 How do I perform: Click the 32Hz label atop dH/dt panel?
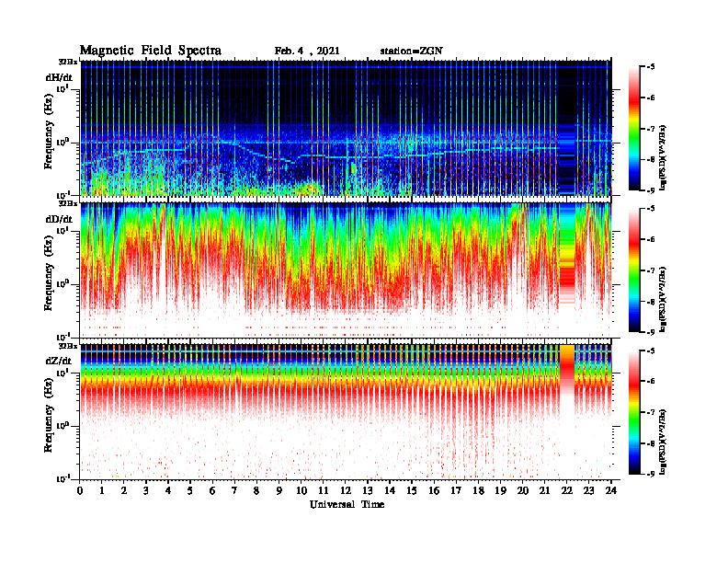click(x=68, y=62)
